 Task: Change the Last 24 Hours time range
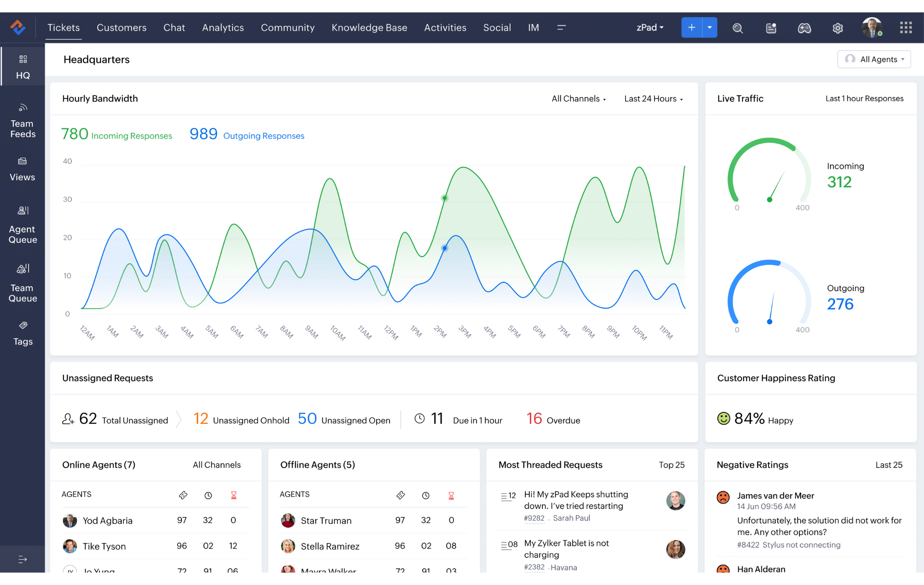click(653, 99)
